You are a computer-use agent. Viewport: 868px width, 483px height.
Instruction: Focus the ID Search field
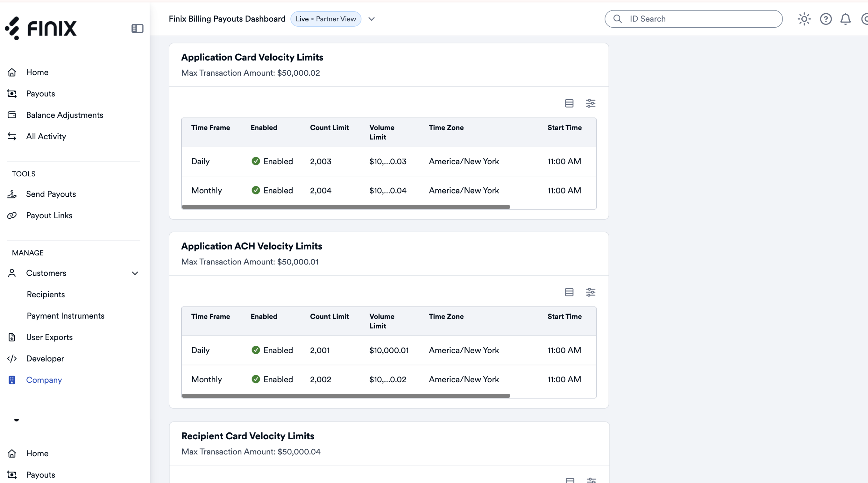tap(693, 19)
